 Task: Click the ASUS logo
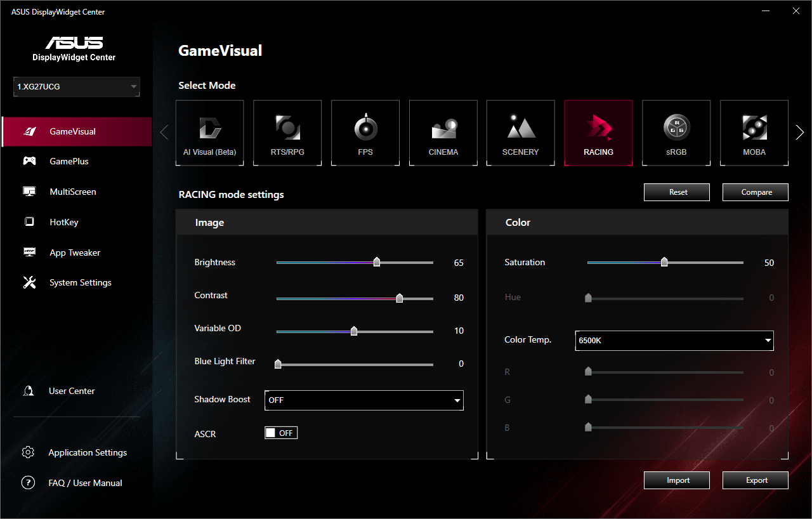(74, 43)
